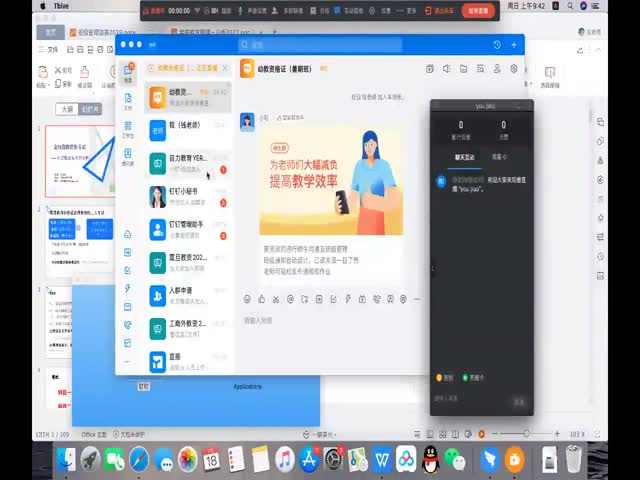Open Safari from the Dock
Screen dimensions: 640x480
click(x=139, y=459)
